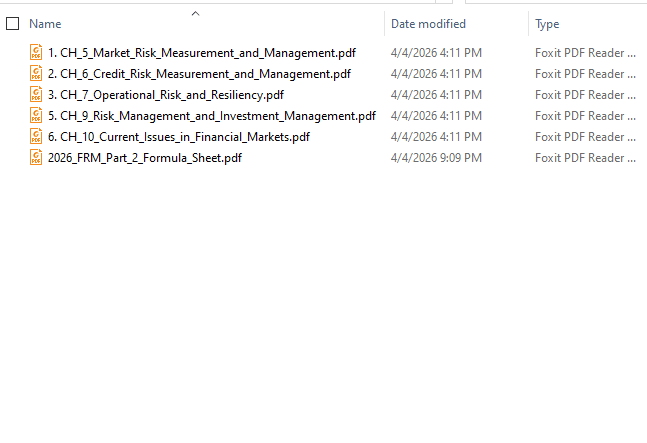The image size is (647, 443).
Task: Click the PDF icon for CH_7 Operational Risk
Action: click(x=37, y=94)
